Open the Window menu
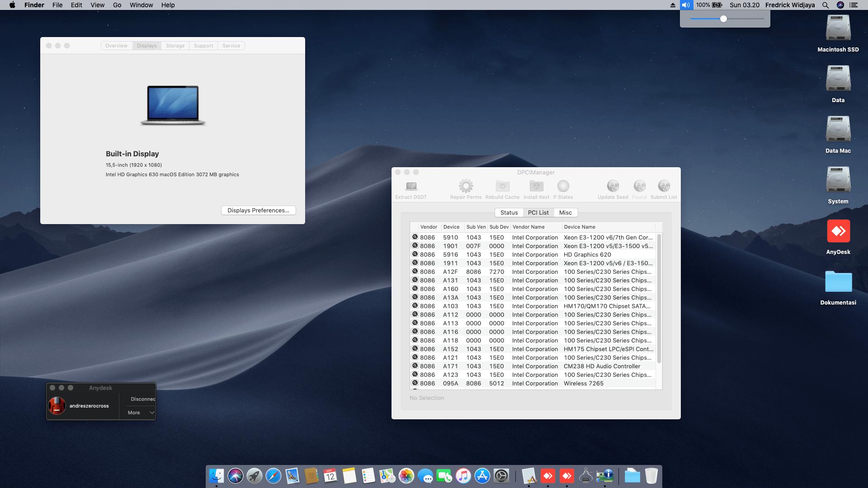 (141, 5)
